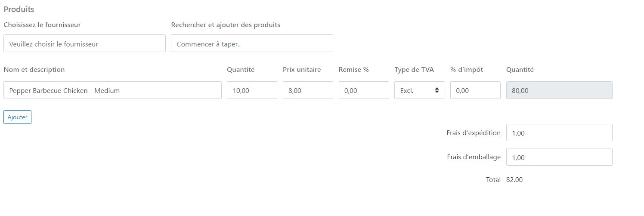
Task: Click the Frais d'emballage input field
Action: coord(559,157)
